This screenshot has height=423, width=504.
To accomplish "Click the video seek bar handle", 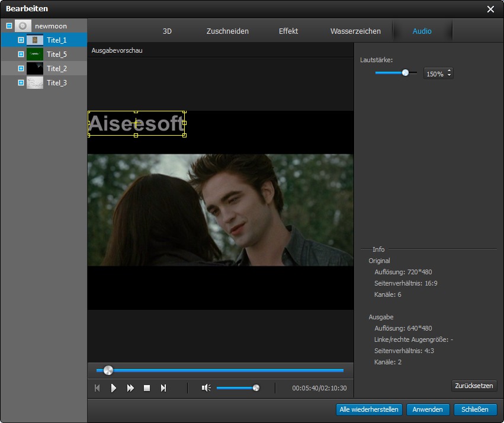I will [x=108, y=370].
